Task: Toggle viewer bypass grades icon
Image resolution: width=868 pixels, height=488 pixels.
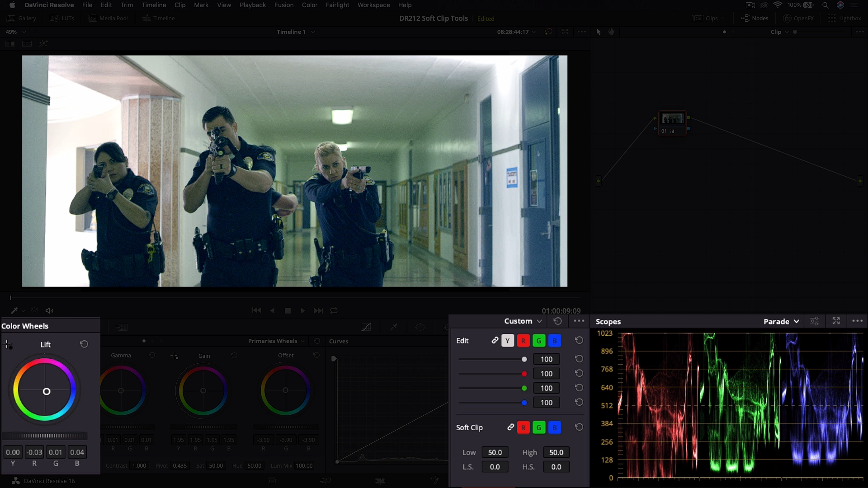Action: (548, 32)
